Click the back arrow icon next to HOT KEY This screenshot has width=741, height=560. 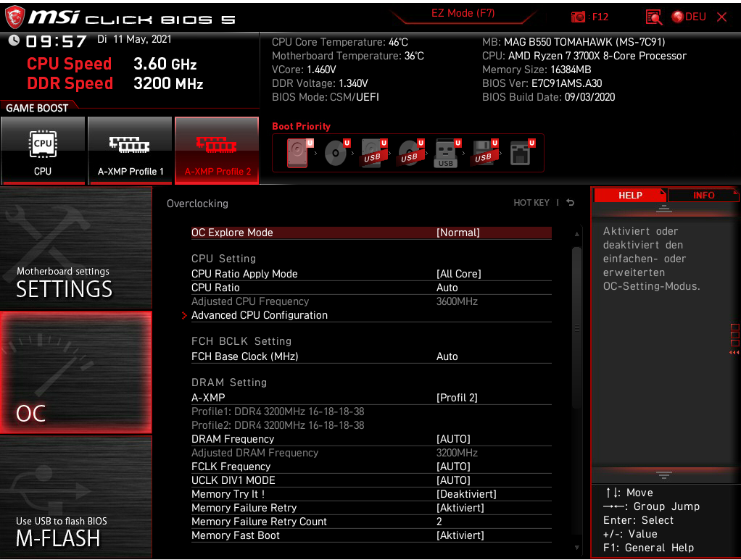pyautogui.click(x=571, y=203)
